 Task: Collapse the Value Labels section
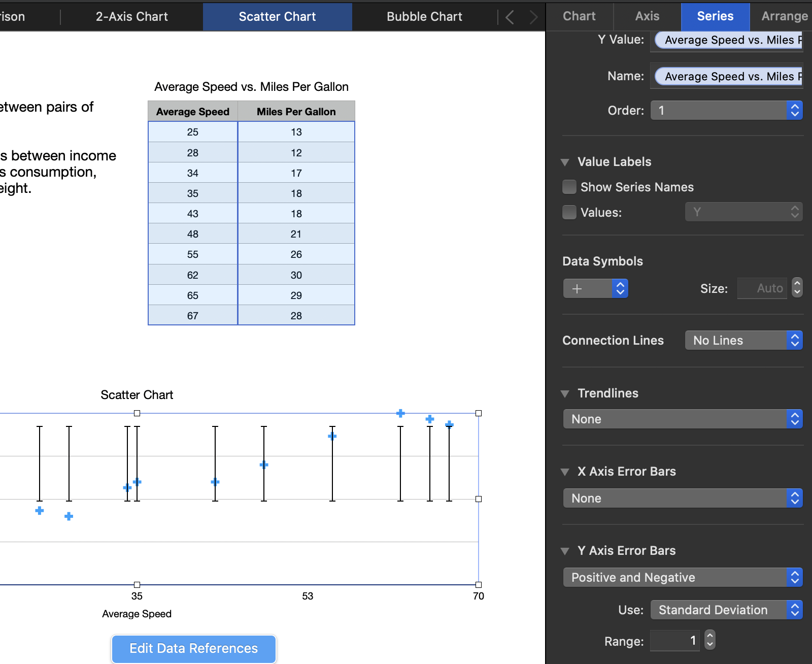(565, 162)
